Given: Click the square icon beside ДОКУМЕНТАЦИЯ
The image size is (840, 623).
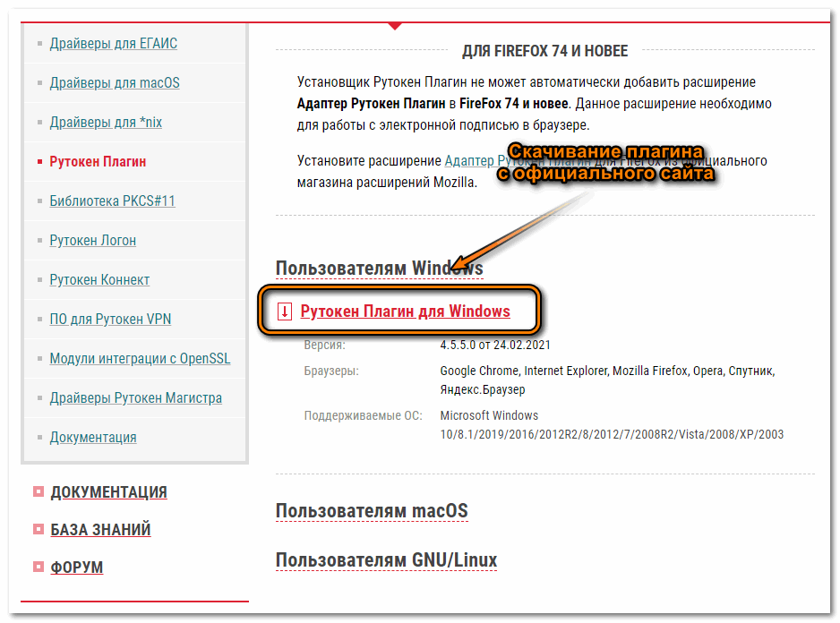Looking at the screenshot, I should 38,491.
